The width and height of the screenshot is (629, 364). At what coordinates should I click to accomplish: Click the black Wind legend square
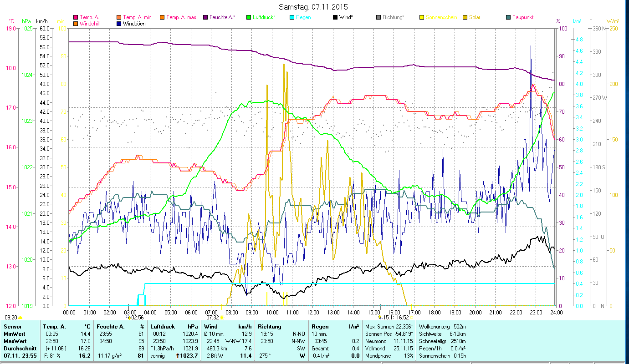coord(335,18)
